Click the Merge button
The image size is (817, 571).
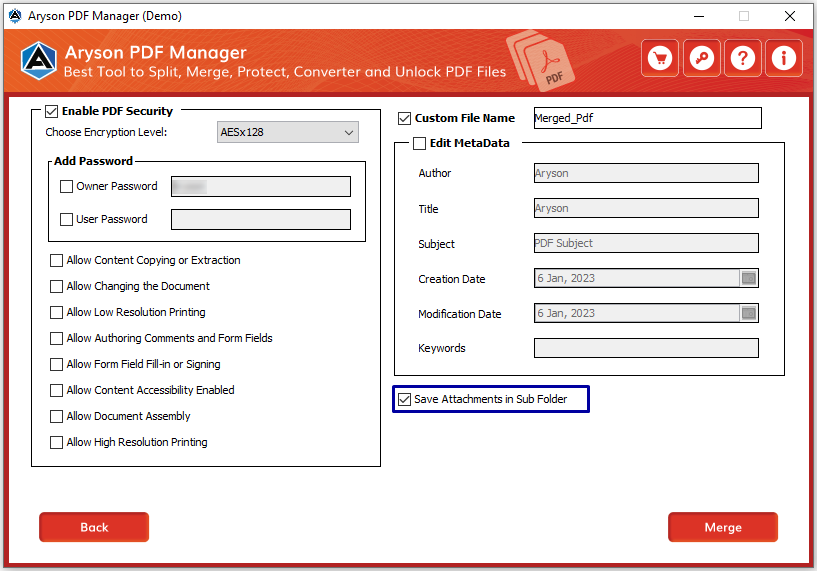tap(723, 527)
